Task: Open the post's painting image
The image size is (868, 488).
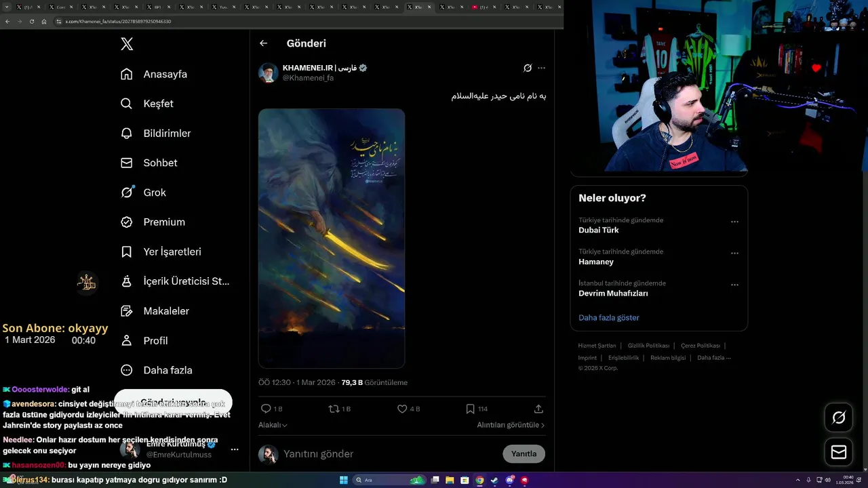Action: (x=332, y=239)
